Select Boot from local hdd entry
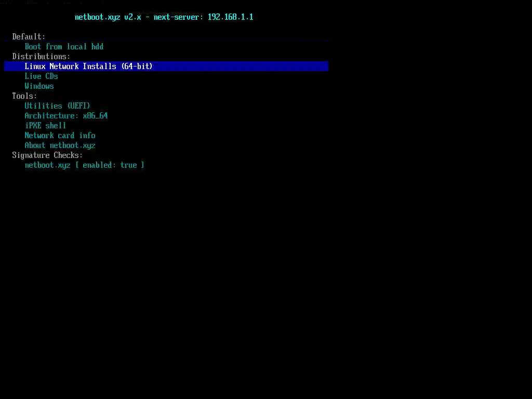 coord(64,46)
